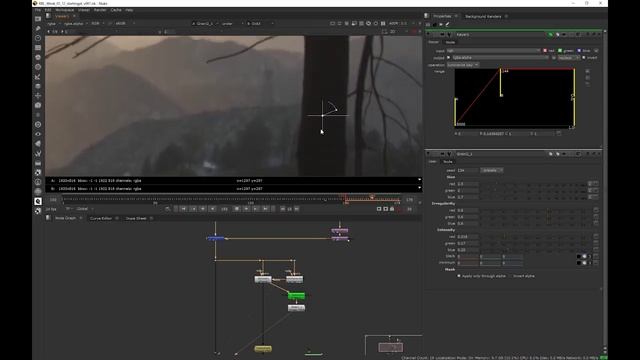Open the presets dropdown in Grain panel
Image resolution: width=640 pixels, height=360 pixels.
click(492, 170)
